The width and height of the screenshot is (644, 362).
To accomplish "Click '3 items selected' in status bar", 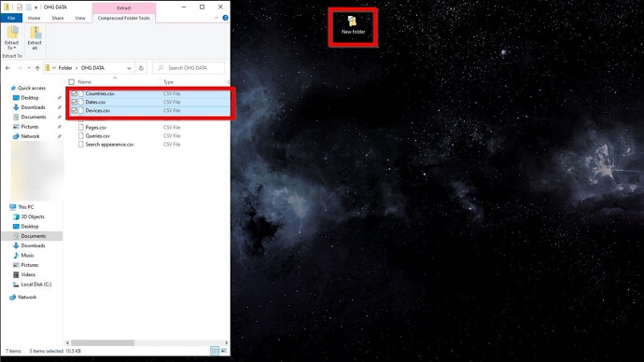I will [46, 352].
